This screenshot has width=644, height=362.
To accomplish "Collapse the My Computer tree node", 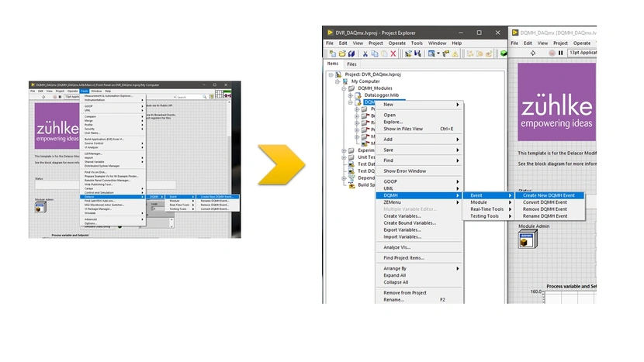I will coord(338,81).
